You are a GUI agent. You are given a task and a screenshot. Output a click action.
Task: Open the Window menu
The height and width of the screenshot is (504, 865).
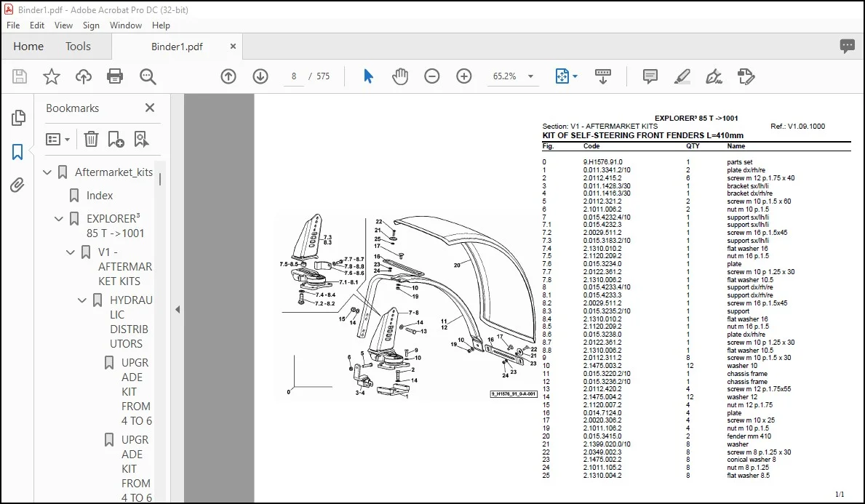(x=125, y=25)
